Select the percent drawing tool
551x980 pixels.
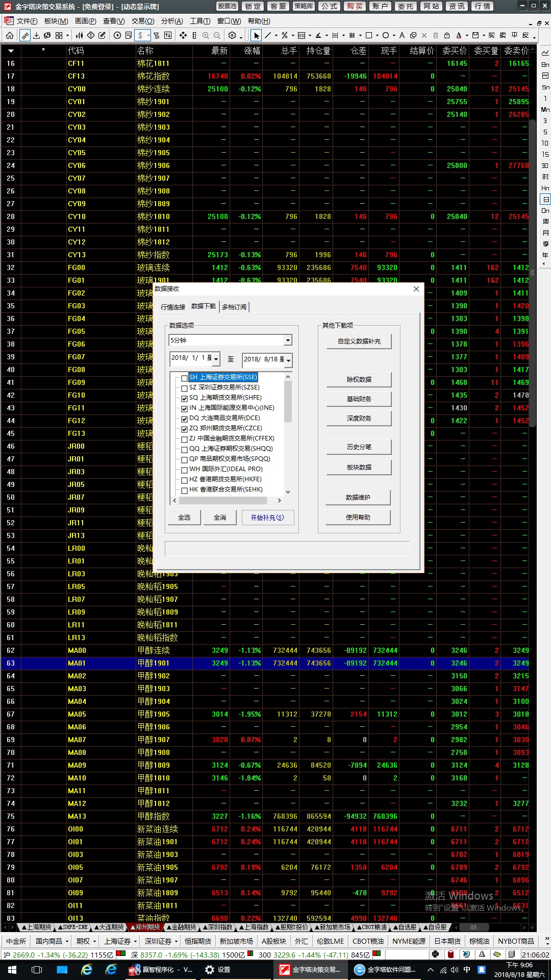[285, 35]
